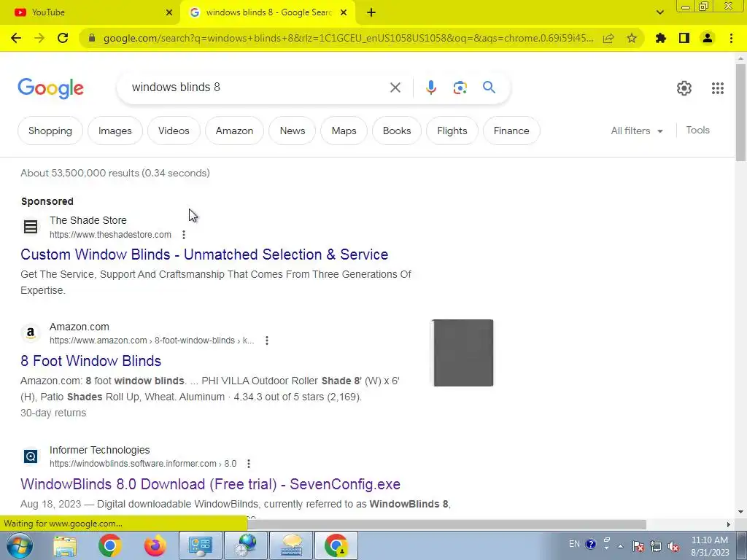Screen dimensions: 747x560
Task: Click the Informer Technologies favicon
Action: click(x=31, y=456)
